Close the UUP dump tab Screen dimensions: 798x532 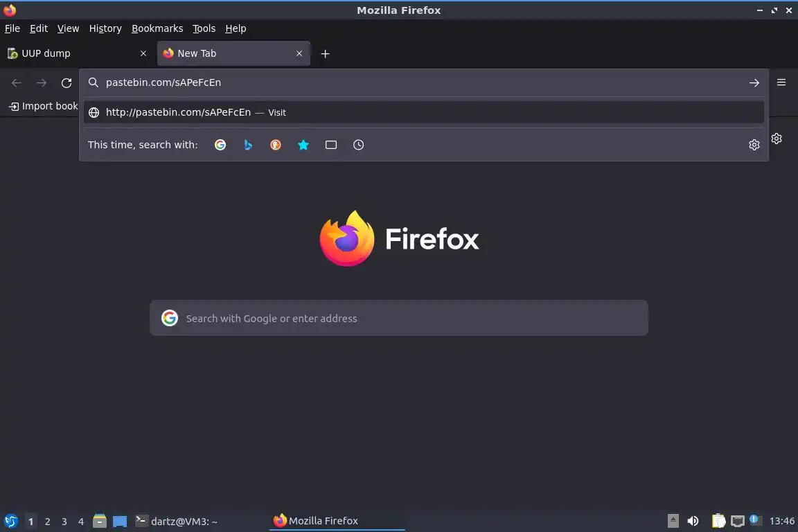143,53
